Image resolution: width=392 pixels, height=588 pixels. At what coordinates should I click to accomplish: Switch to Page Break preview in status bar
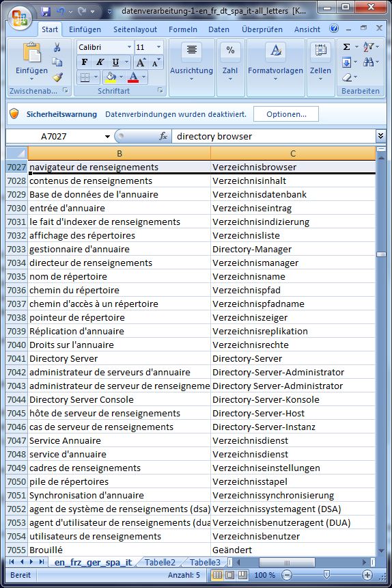tap(242, 575)
